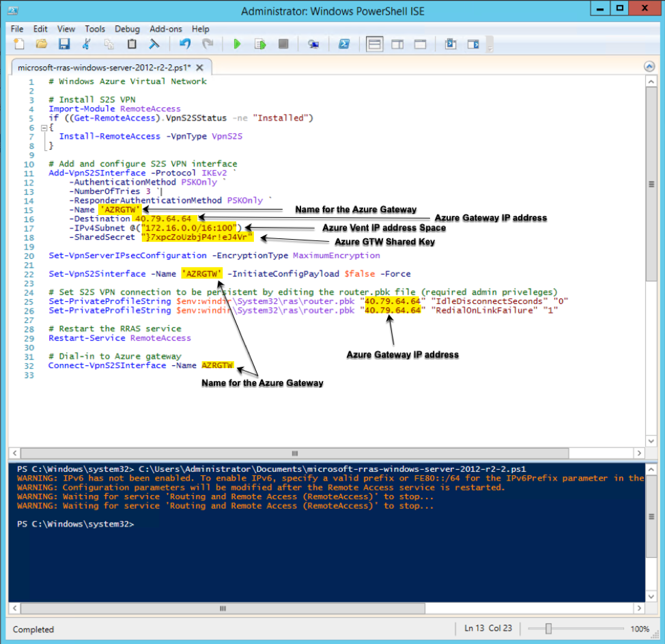Image resolution: width=665 pixels, height=644 pixels.
Task: Create a new script with the New icon
Action: click(19, 44)
